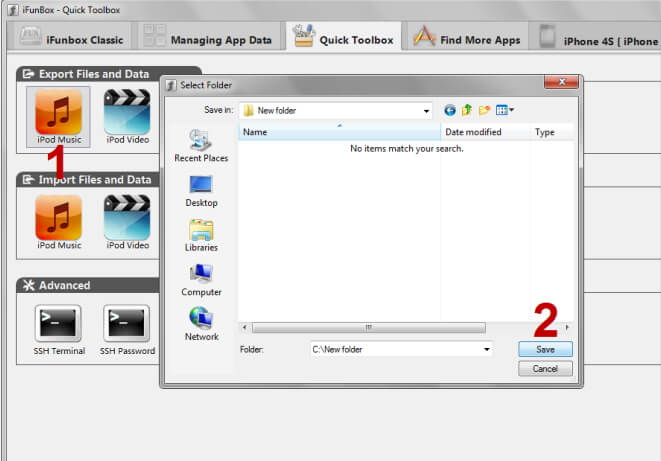Sort by the Type column header

553,132
